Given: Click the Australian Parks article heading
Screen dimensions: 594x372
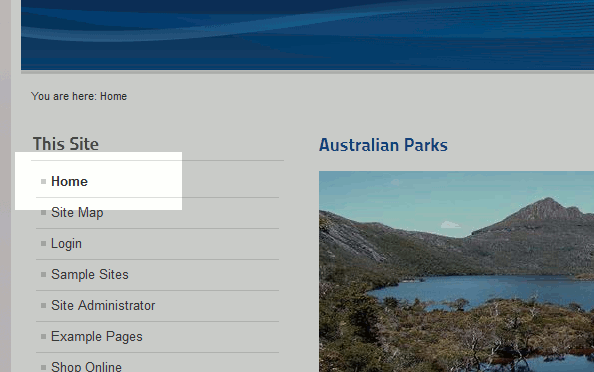Looking at the screenshot, I should (x=383, y=145).
